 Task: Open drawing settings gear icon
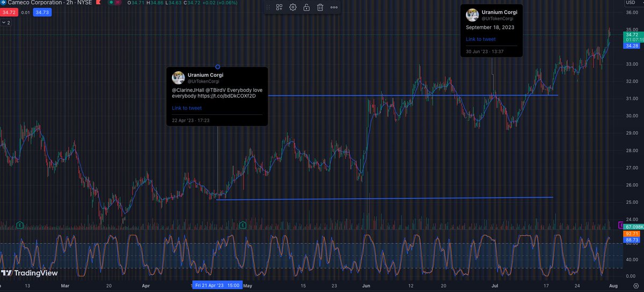(293, 8)
